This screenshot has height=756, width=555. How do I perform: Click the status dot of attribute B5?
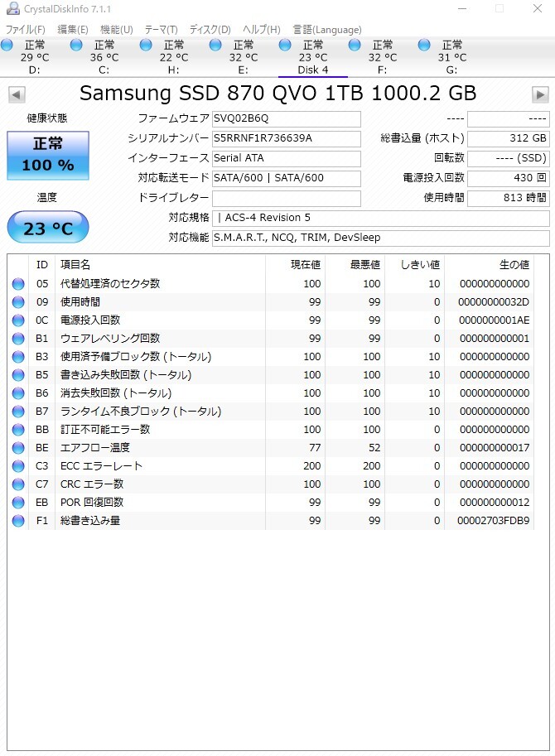click(18, 375)
